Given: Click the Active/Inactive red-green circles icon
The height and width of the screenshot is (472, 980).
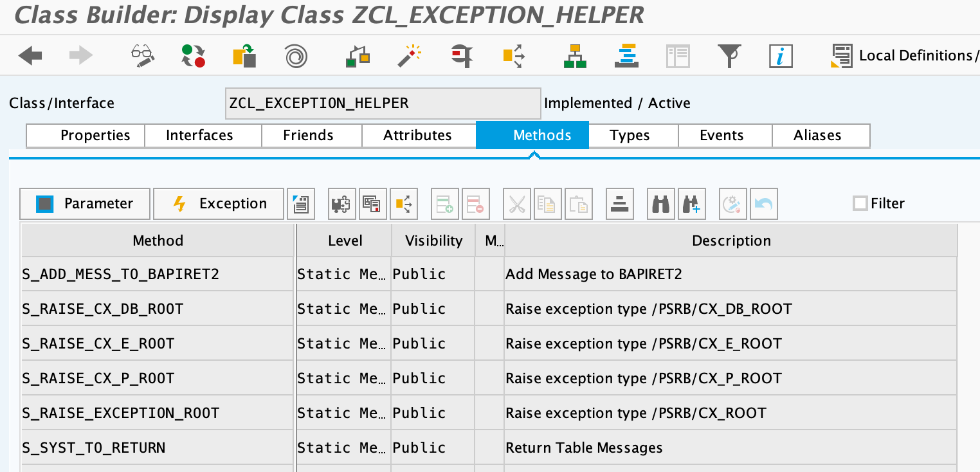Looking at the screenshot, I should pyautogui.click(x=193, y=56).
